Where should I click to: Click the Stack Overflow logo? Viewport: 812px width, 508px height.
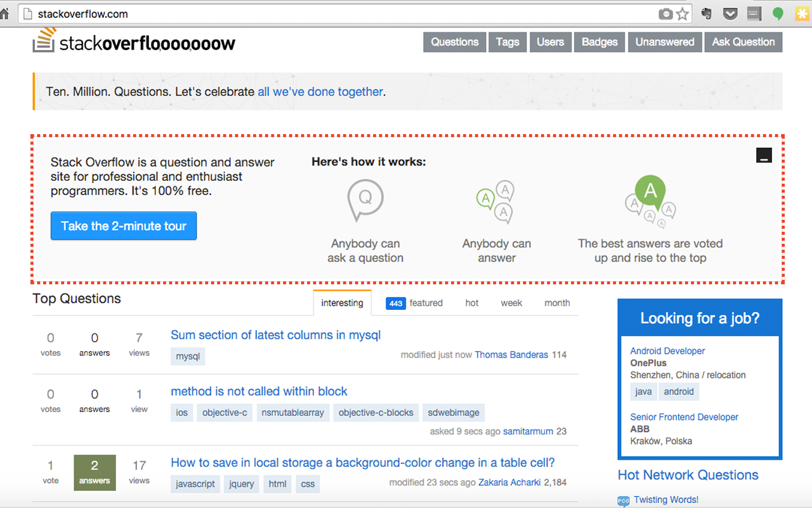click(134, 41)
